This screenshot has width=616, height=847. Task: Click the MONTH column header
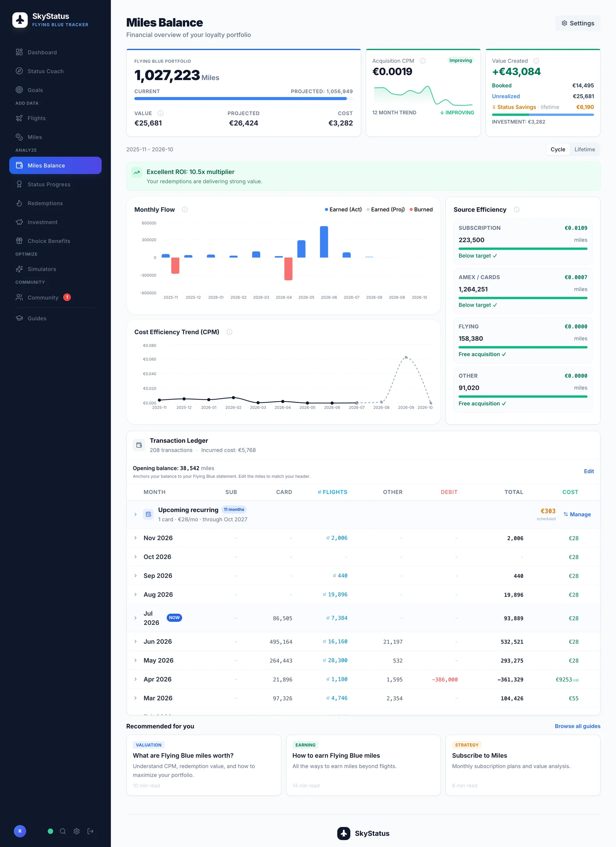click(x=154, y=492)
